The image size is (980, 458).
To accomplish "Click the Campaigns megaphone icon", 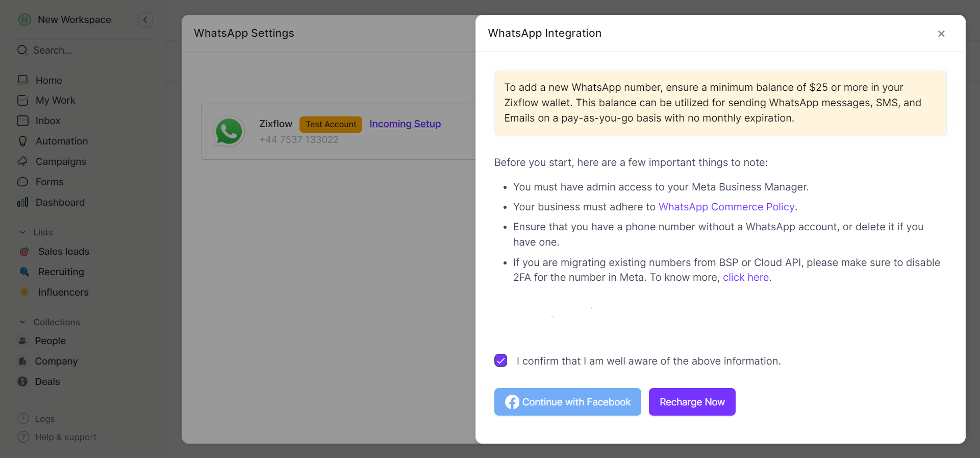I will (22, 161).
